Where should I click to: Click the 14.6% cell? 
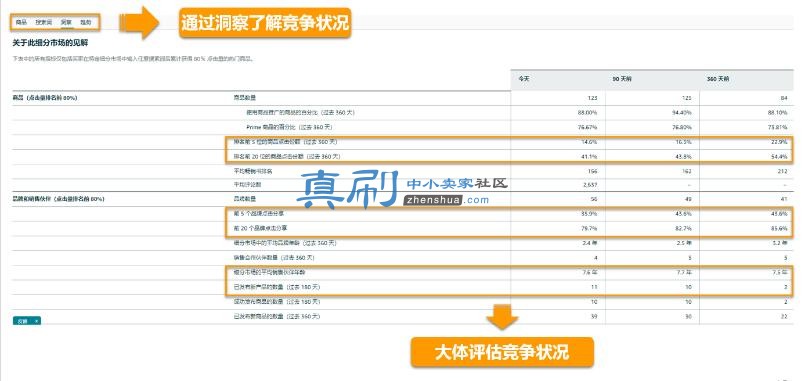(x=590, y=141)
